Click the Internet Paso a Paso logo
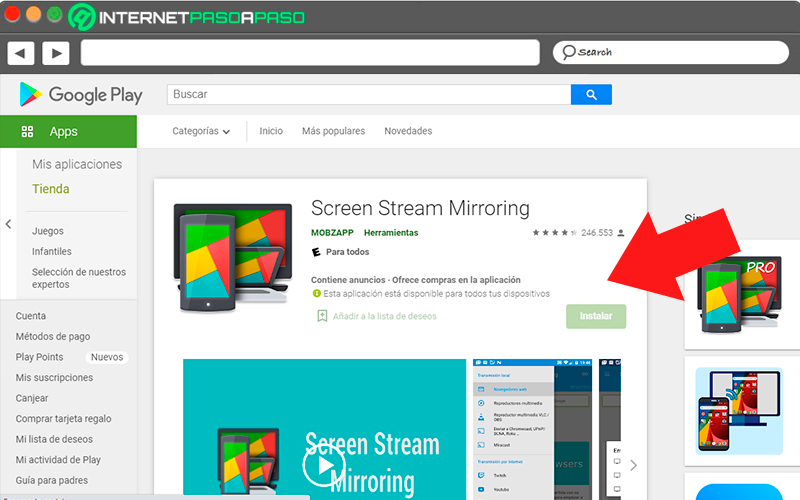This screenshot has height=500, width=800. [x=186, y=17]
